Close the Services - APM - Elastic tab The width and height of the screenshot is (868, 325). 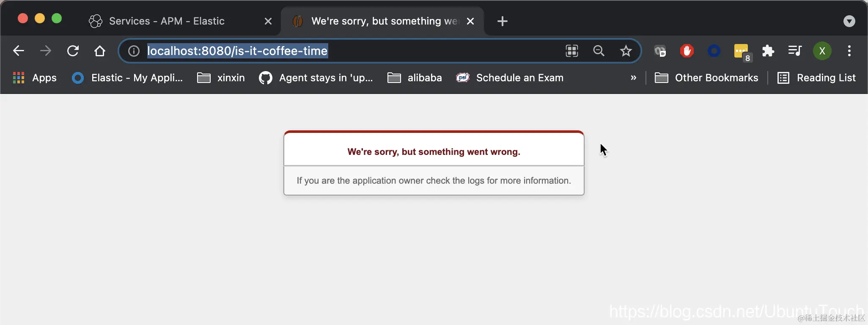[x=268, y=21]
